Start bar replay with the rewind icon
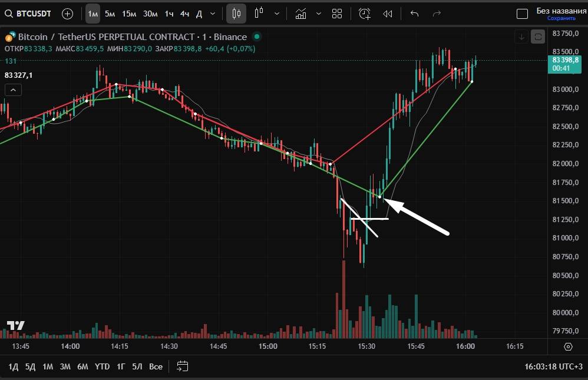This screenshot has height=380, width=588. [x=387, y=13]
